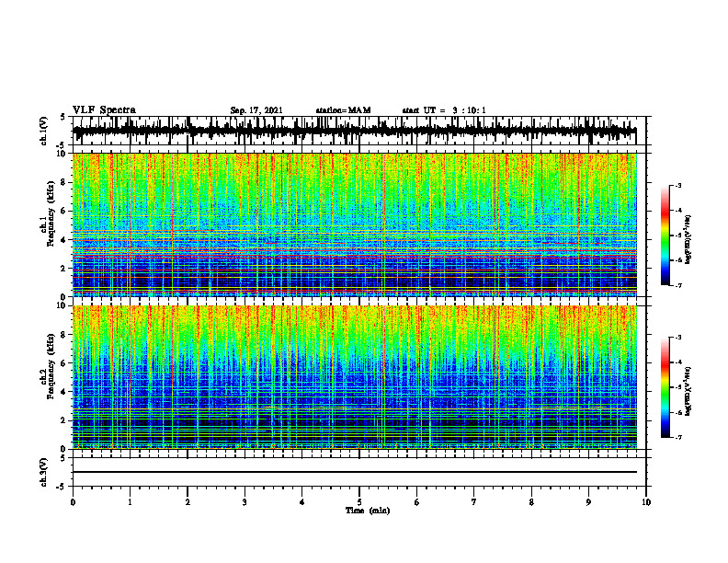Click the "-7" label on ch.2 colorbar
This screenshot has height=563, width=728.
point(678,437)
